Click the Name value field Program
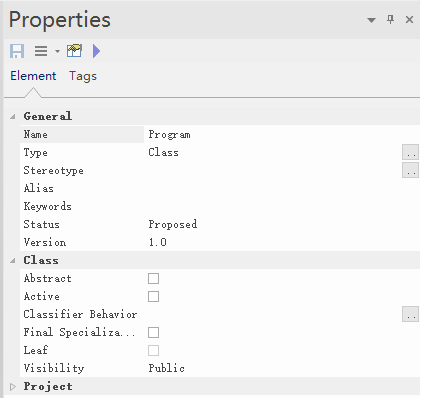 pos(282,135)
